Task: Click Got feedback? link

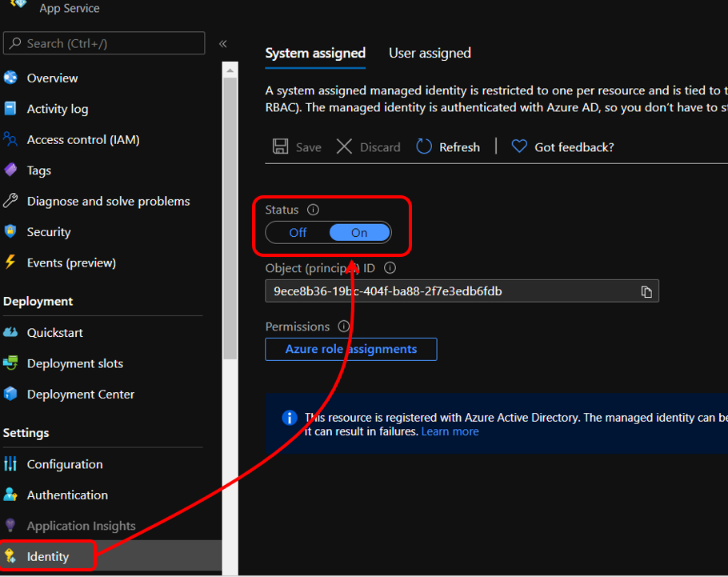Action: (x=574, y=147)
